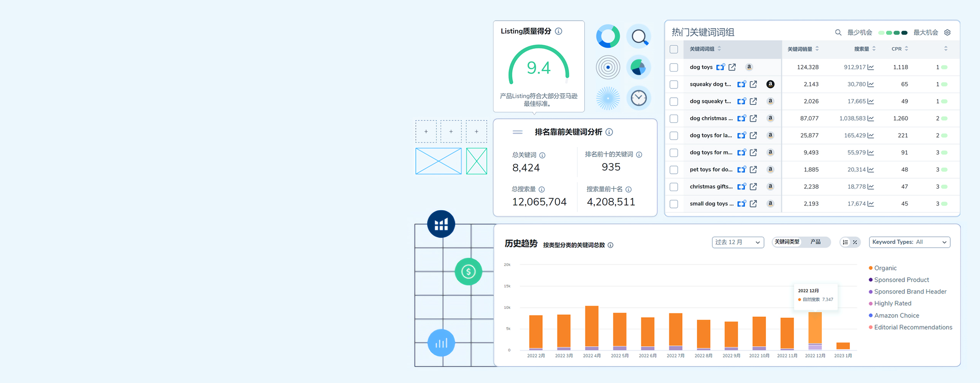This screenshot has width=980, height=383.
Task: Switch to the 产品 tab
Action: (x=815, y=242)
